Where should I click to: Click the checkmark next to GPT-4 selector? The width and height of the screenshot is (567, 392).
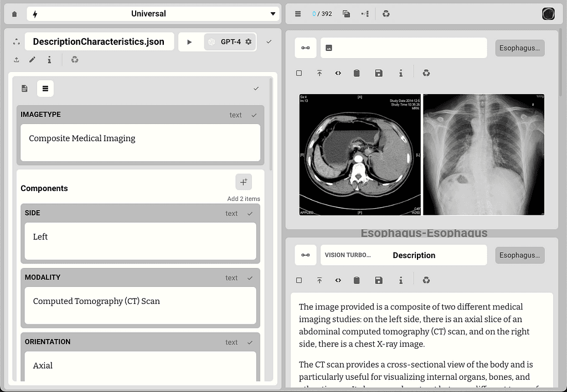(269, 42)
